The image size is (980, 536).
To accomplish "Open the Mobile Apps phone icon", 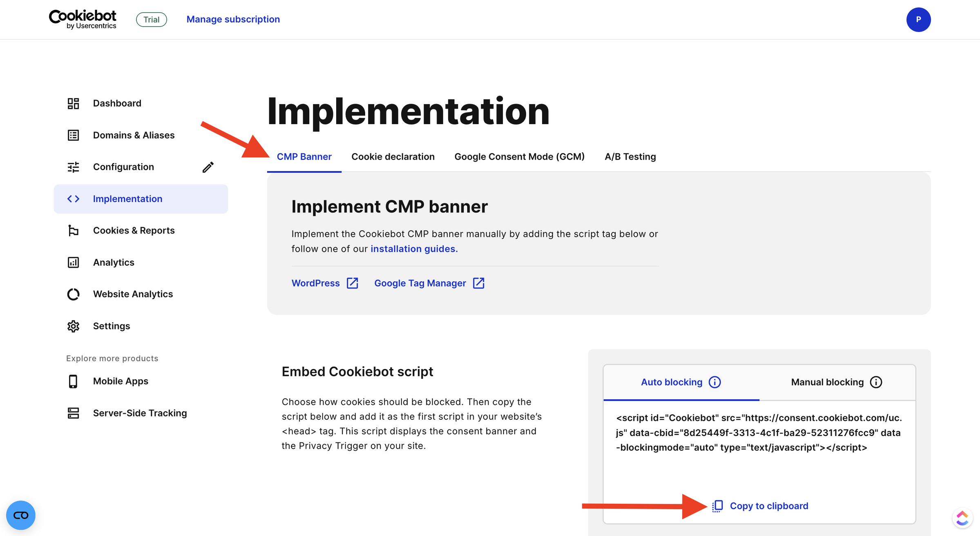I will coord(73,381).
